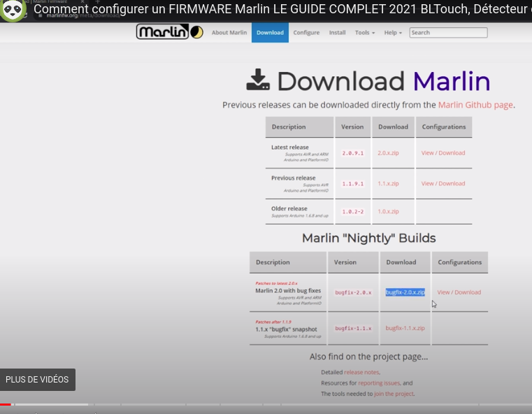The height and width of the screenshot is (414, 532).
Task: Click version 1.1.9.1 cell
Action: point(353,184)
